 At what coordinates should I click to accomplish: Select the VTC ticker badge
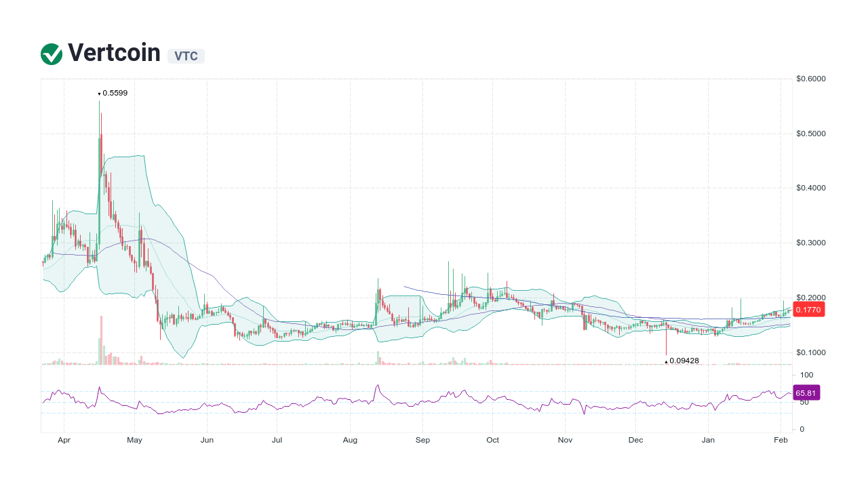coord(185,56)
